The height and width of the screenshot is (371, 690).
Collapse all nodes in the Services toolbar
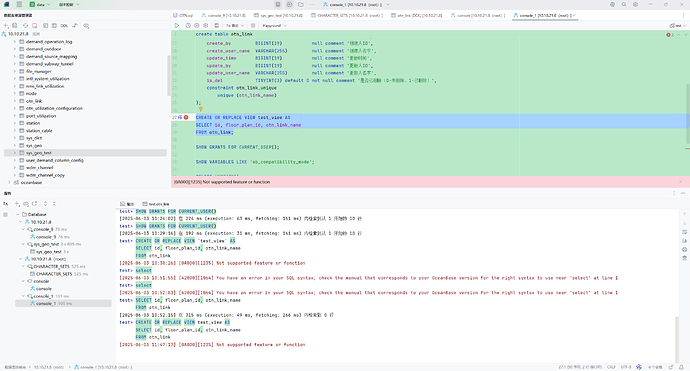(x=54, y=204)
